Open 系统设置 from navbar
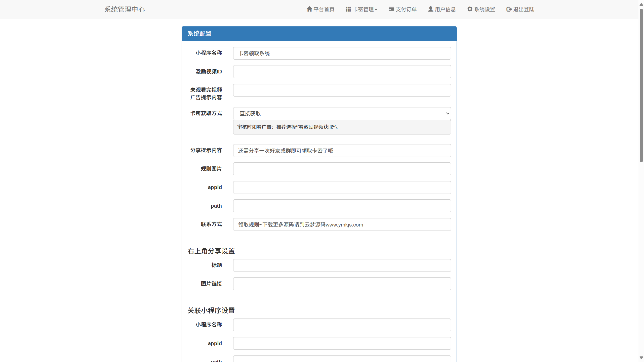Image resolution: width=644 pixels, height=362 pixels. (x=481, y=9)
